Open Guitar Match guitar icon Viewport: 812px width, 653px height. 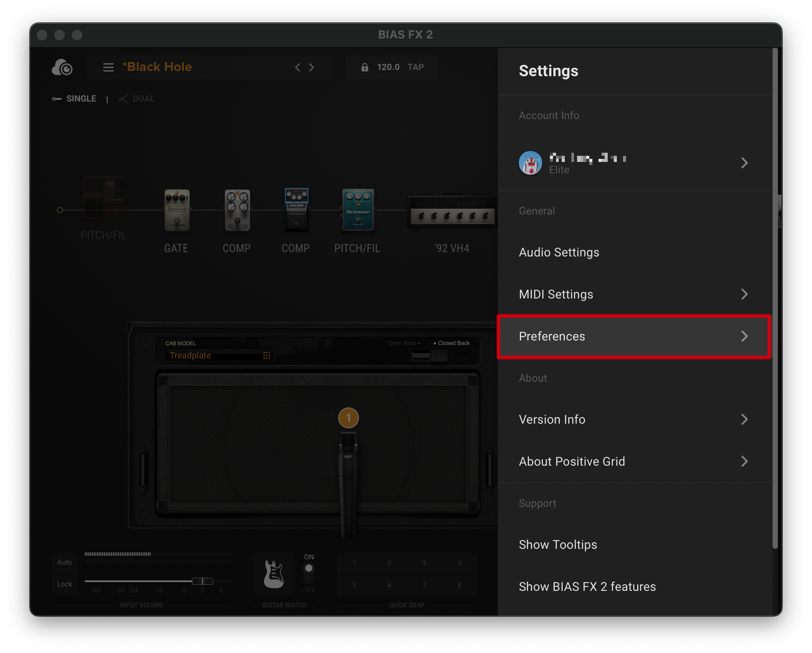274,574
